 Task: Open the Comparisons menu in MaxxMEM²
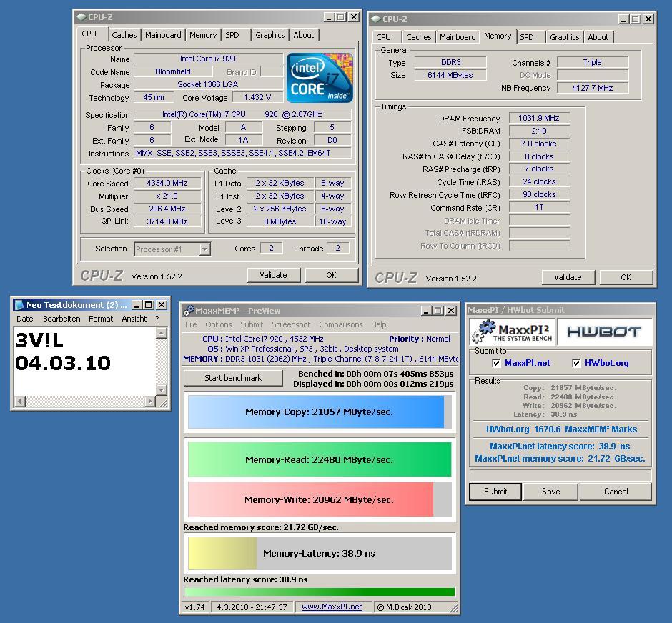point(341,324)
